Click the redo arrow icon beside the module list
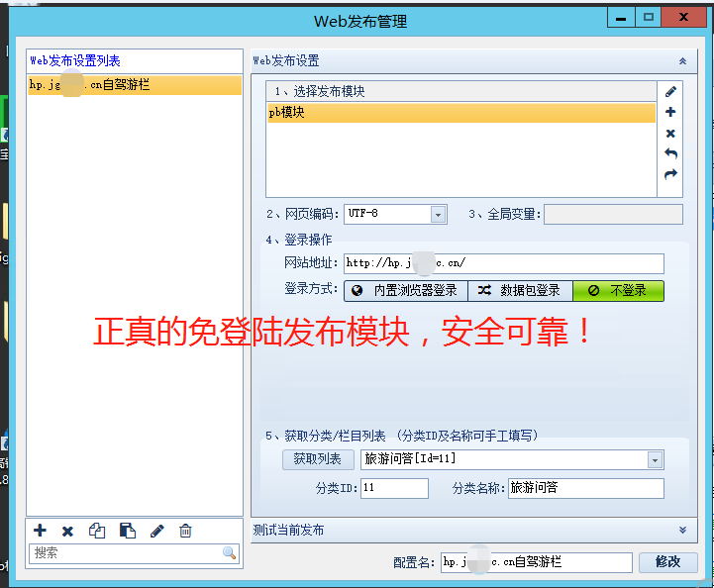The height and width of the screenshot is (588, 714). 670,174
